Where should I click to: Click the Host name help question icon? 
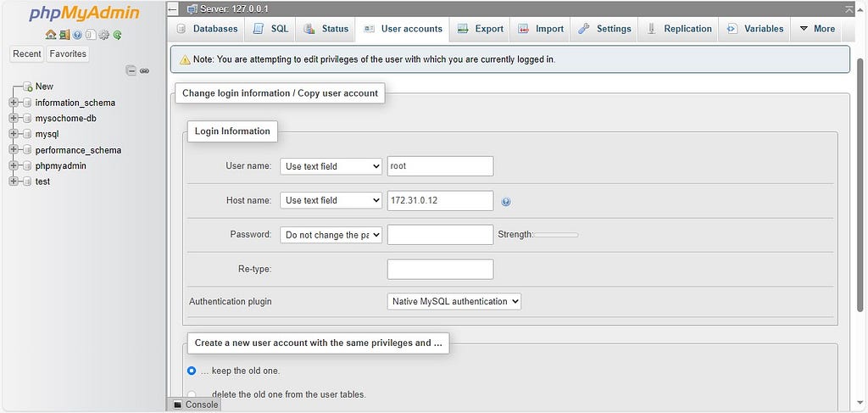505,202
